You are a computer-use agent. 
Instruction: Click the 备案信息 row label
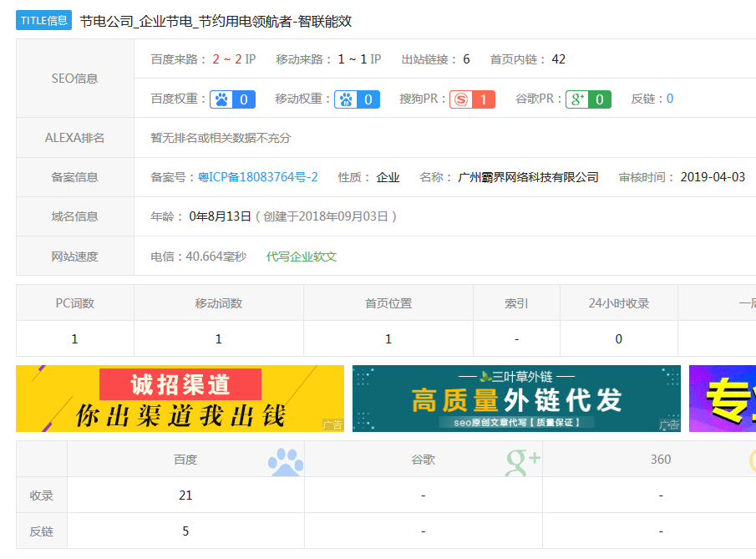[74, 177]
